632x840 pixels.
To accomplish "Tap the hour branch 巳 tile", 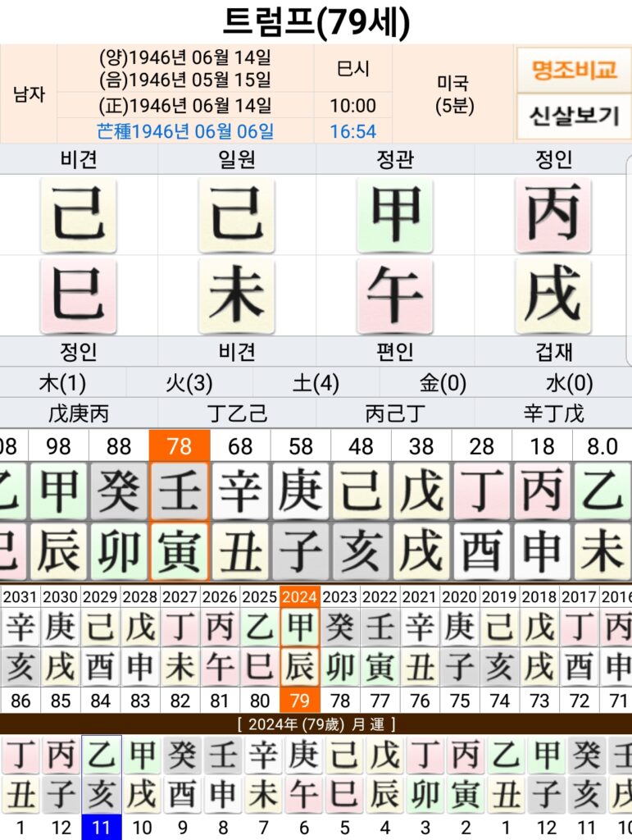I will click(78, 295).
